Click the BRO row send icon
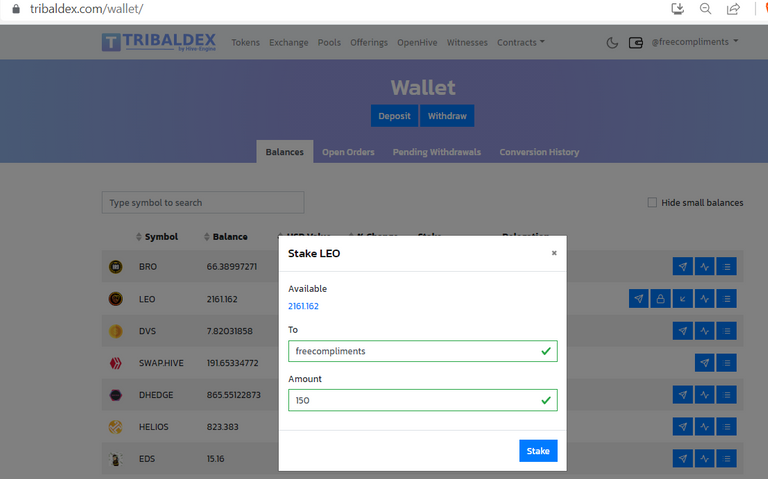The image size is (768, 479). click(x=682, y=267)
